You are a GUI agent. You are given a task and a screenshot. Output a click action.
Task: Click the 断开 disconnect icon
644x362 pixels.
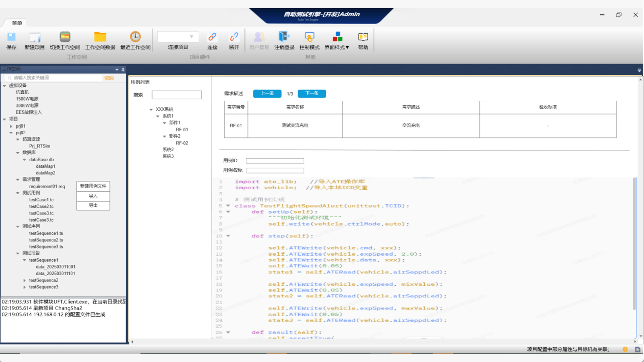[x=234, y=37]
